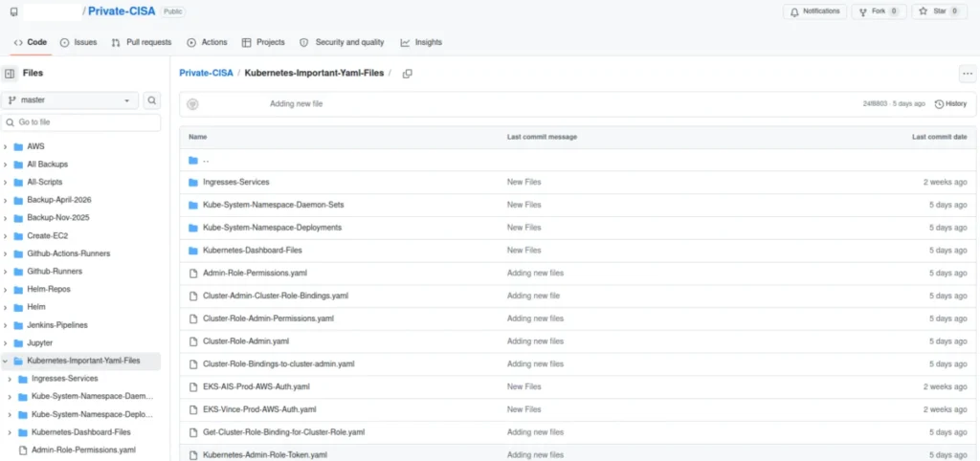
Task: Expand the Create-EC2 folder chevron
Action: 6,235
